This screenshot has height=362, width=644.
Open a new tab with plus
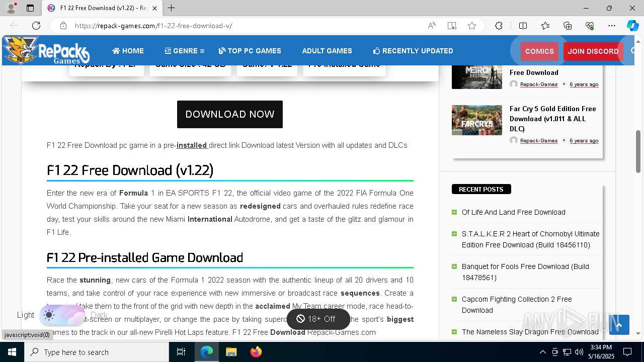tap(172, 8)
